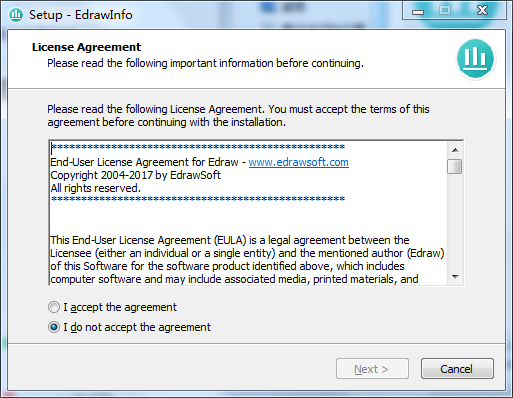Minimize the Setup window
Screen dimensions: 513x398
coord(418,11)
